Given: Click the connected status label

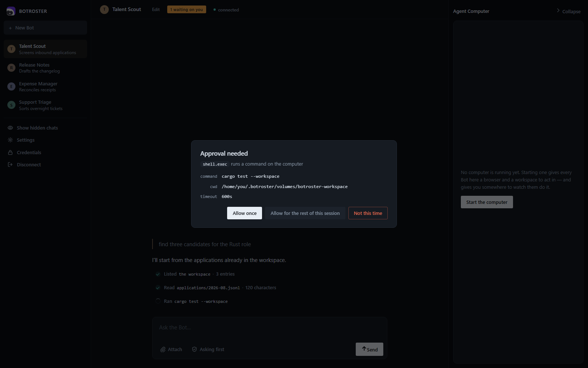Looking at the screenshot, I should tap(228, 10).
